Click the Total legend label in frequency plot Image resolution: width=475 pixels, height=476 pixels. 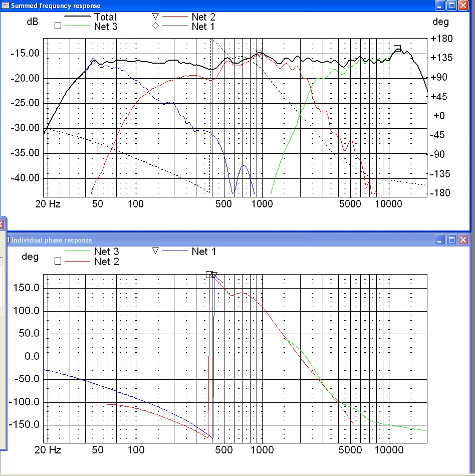105,17
